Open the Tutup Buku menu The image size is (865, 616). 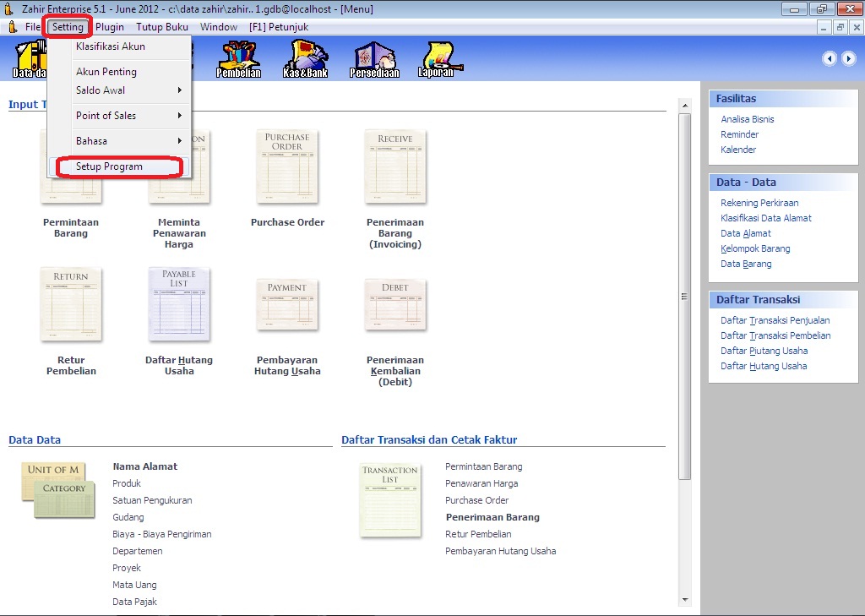162,27
